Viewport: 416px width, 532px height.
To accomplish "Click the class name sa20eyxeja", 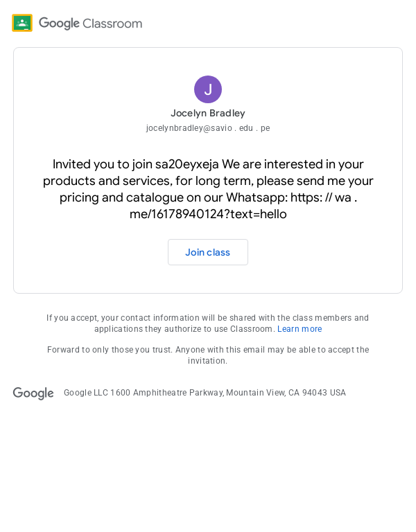I will [x=187, y=164].
